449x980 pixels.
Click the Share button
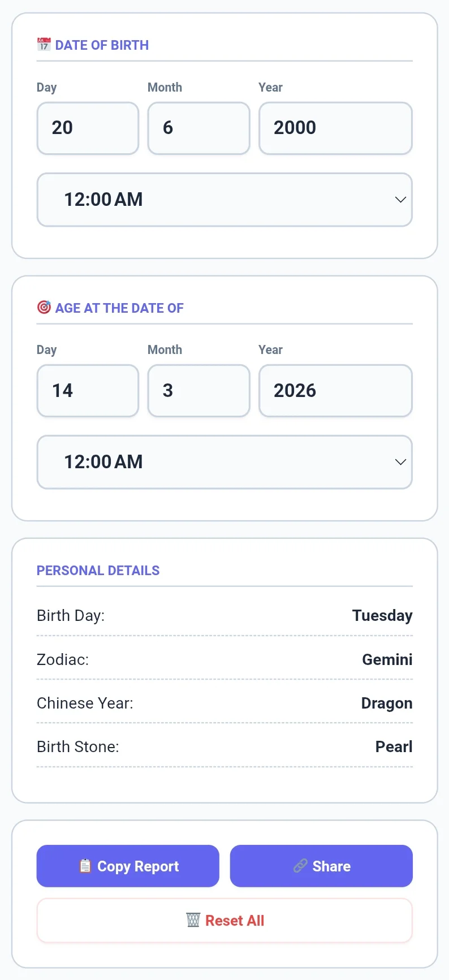321,866
